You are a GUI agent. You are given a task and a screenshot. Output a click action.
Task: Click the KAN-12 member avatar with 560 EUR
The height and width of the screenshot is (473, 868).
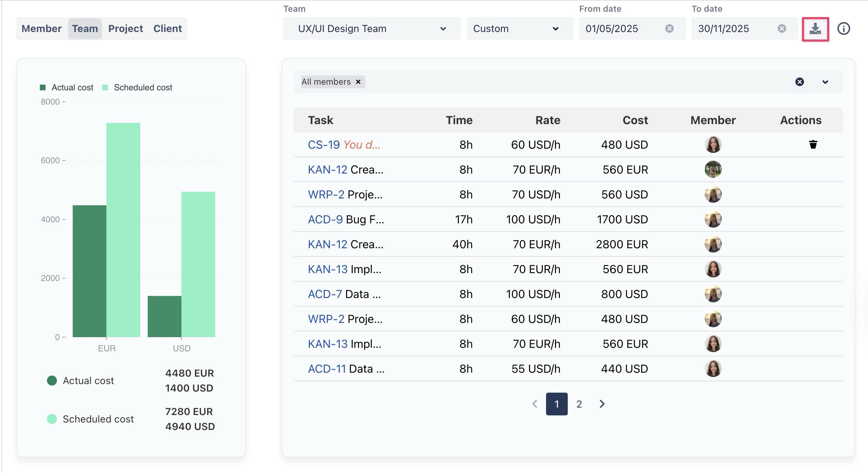(713, 169)
